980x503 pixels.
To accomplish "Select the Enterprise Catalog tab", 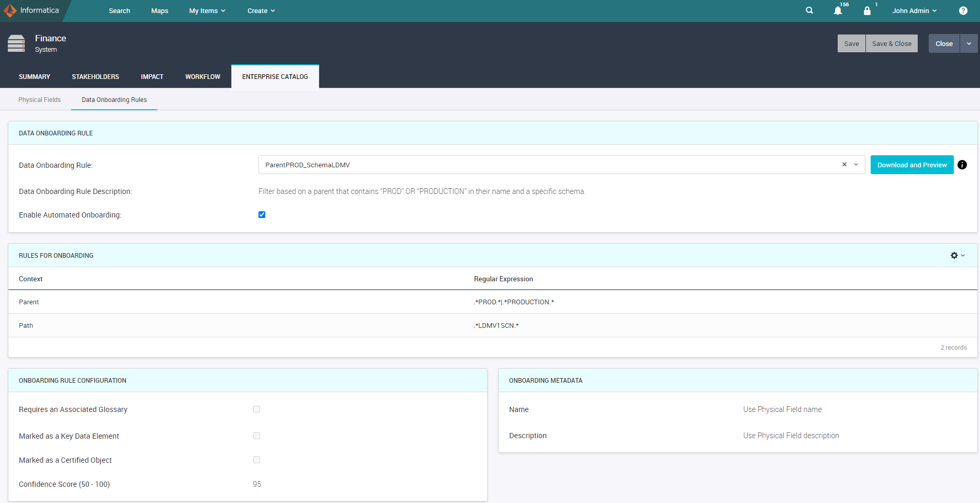I will point(275,76).
